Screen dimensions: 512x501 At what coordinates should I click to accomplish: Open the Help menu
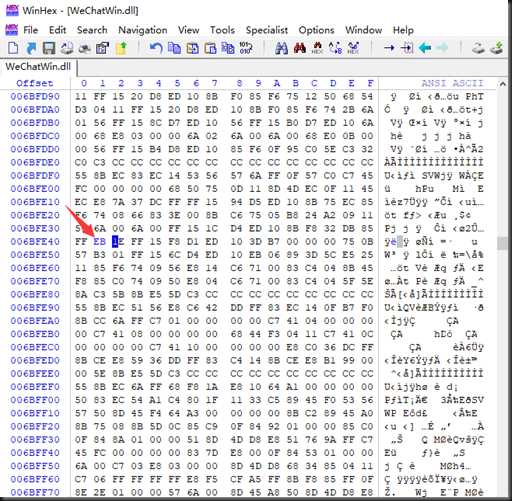tap(403, 30)
